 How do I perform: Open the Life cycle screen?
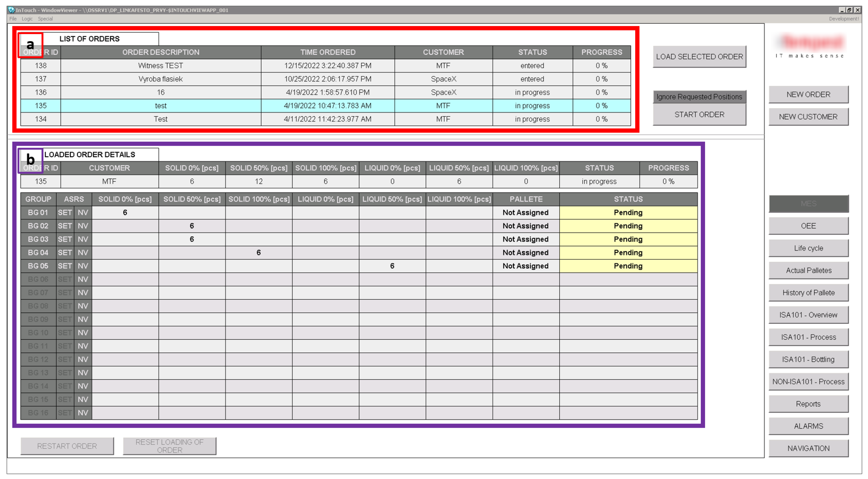(x=808, y=248)
